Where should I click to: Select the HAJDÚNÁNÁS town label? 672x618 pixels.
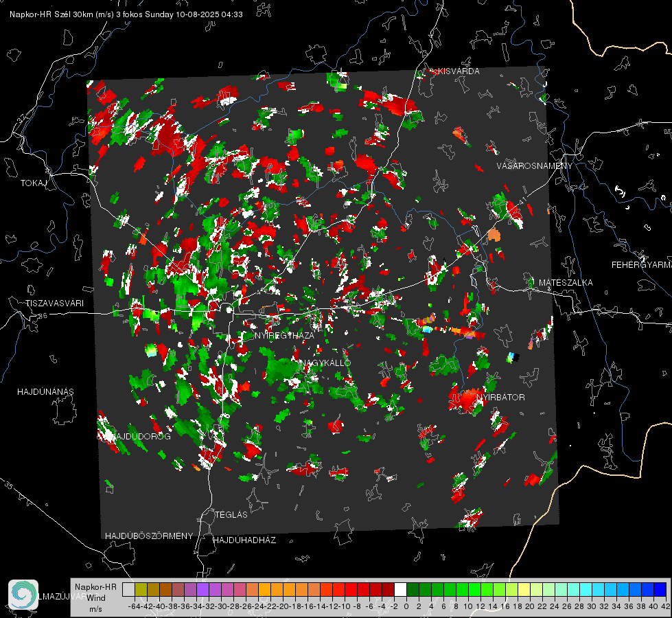pyautogui.click(x=45, y=391)
